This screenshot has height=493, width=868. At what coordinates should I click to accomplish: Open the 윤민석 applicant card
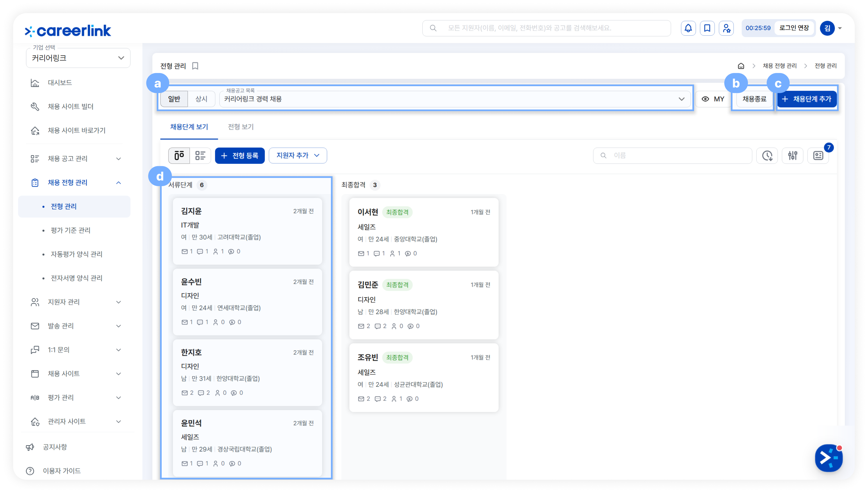(x=247, y=443)
